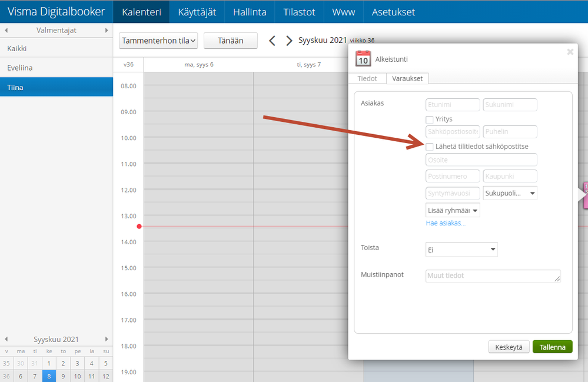Screen dimensions: 588x382
Task: Enable Lähetä tilitiedot sähköpostitse checkbox
Action: click(429, 147)
